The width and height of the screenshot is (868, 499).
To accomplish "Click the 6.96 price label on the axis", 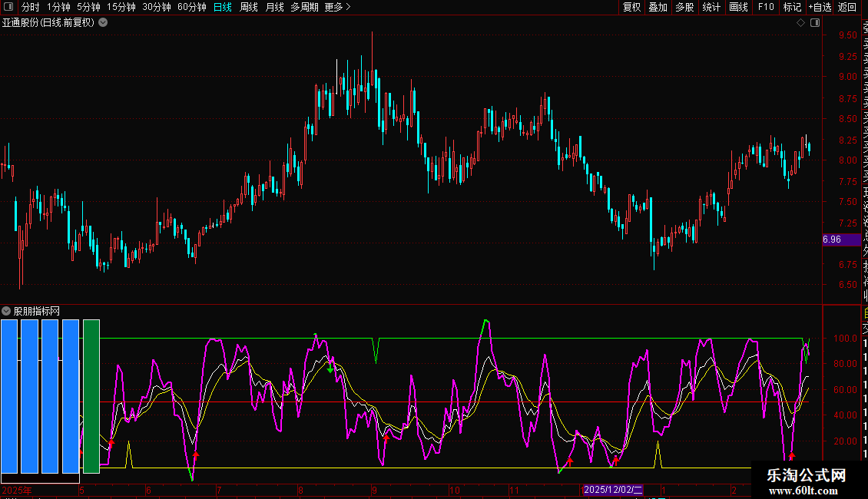I will pos(832,240).
